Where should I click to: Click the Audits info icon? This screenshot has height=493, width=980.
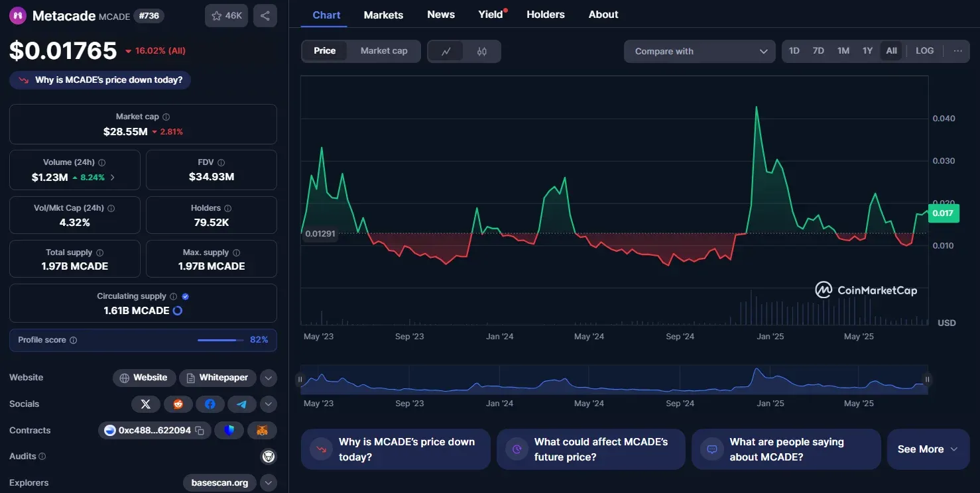pos(42,457)
